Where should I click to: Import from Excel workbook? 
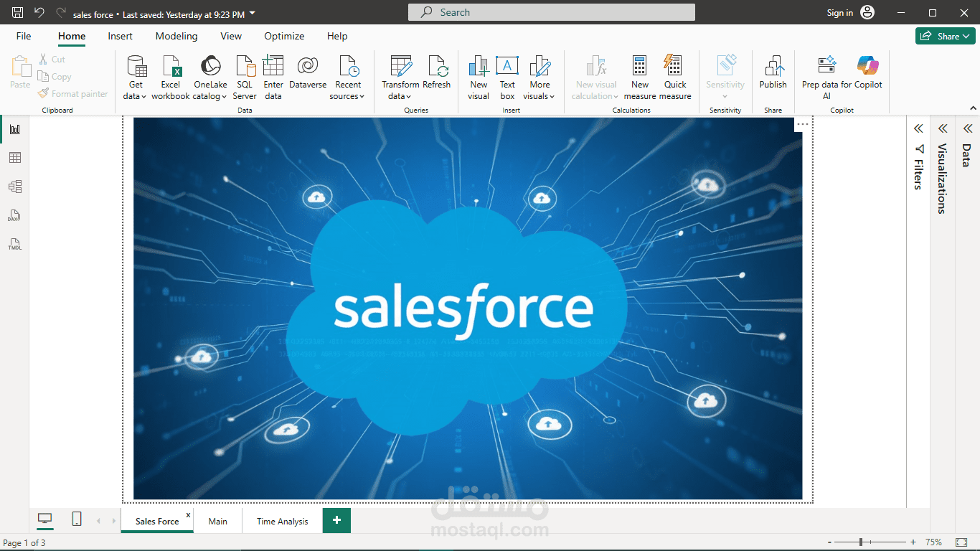[x=171, y=77]
